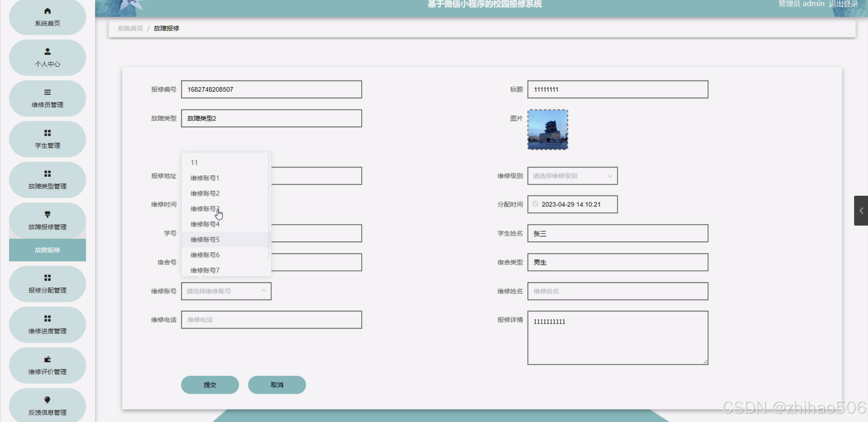Screen dimensions: 868x422
Task: Collapse the 维修账号 dropdown arrow
Action: (264, 291)
